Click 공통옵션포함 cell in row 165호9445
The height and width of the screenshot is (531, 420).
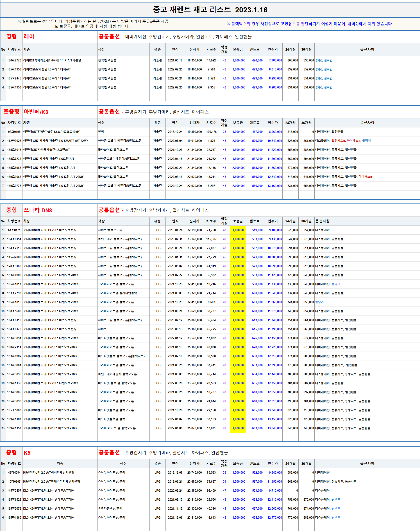367,78
